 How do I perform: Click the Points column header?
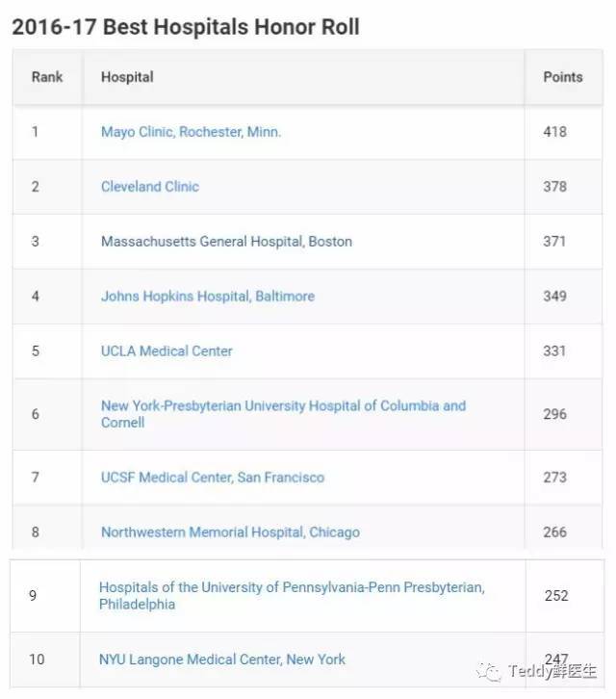point(563,77)
